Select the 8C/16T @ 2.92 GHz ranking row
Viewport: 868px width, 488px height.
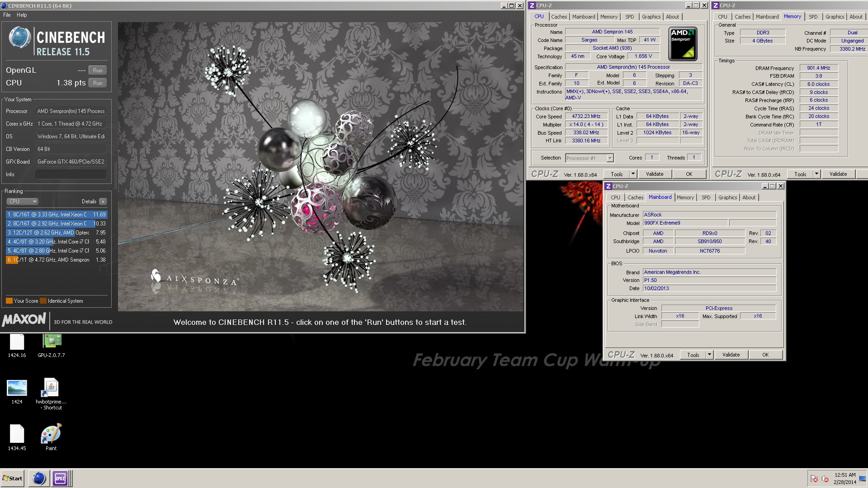click(x=57, y=224)
